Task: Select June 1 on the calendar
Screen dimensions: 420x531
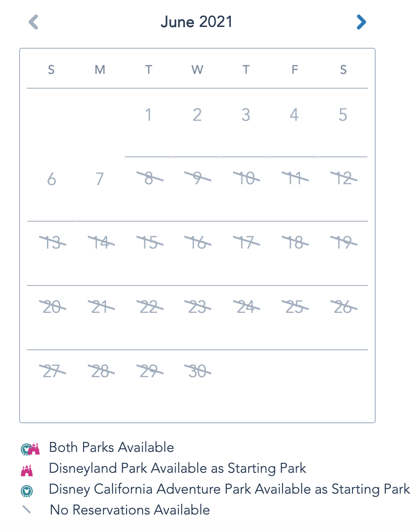Action: coord(149,115)
